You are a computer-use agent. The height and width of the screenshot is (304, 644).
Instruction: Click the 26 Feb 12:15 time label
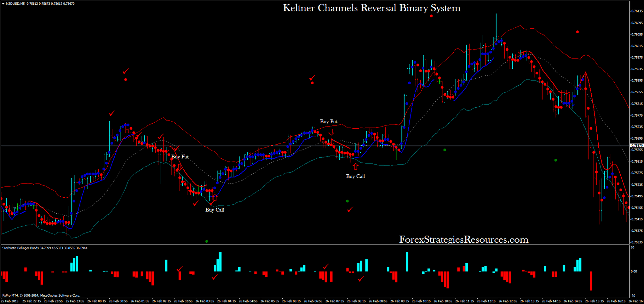[x=487, y=301]
